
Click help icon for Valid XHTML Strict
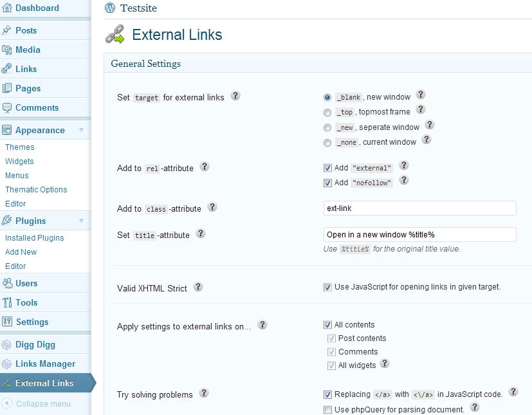coord(198,287)
